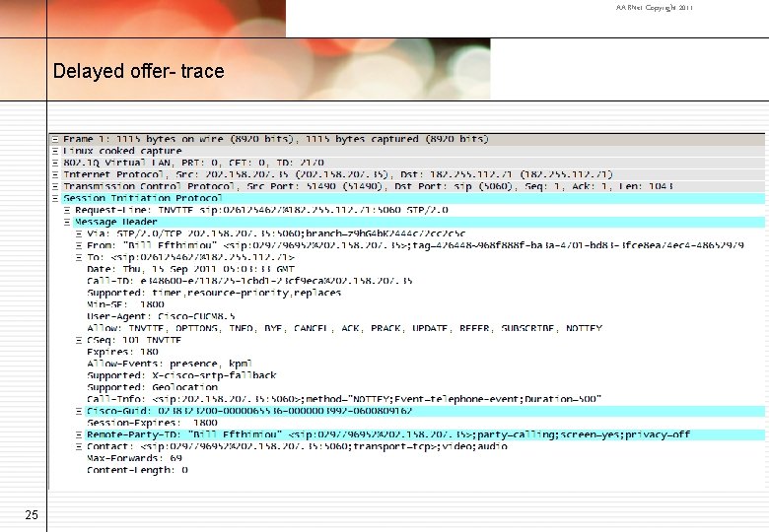The width and height of the screenshot is (769, 532).
Task: Click the Date Thu 15 Sep 2011 line
Action: [x=191, y=269]
